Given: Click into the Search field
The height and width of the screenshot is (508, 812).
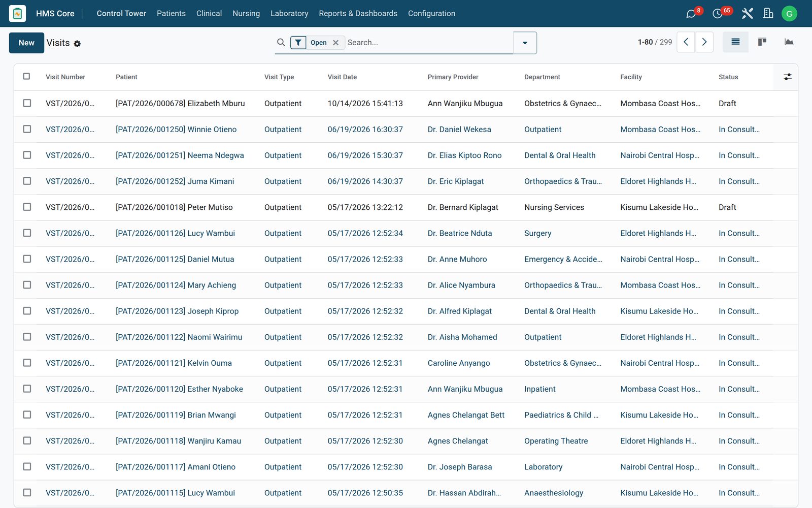Looking at the screenshot, I should tap(428, 43).
